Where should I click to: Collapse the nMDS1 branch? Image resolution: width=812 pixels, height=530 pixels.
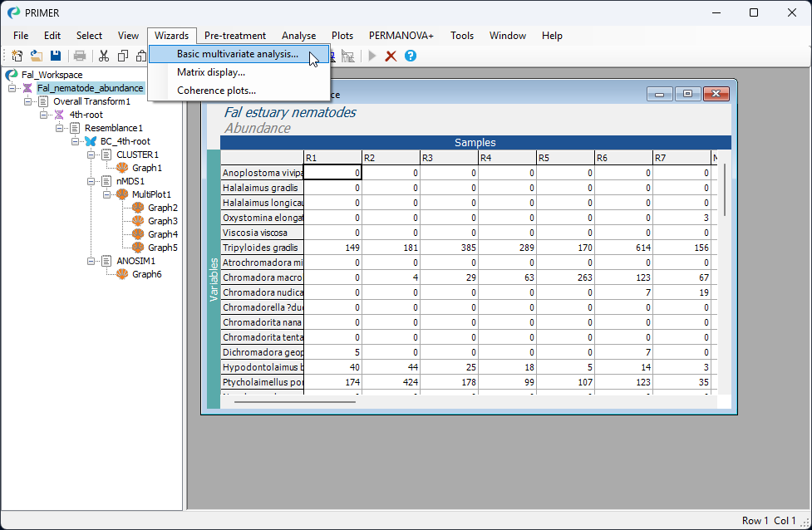coord(91,181)
